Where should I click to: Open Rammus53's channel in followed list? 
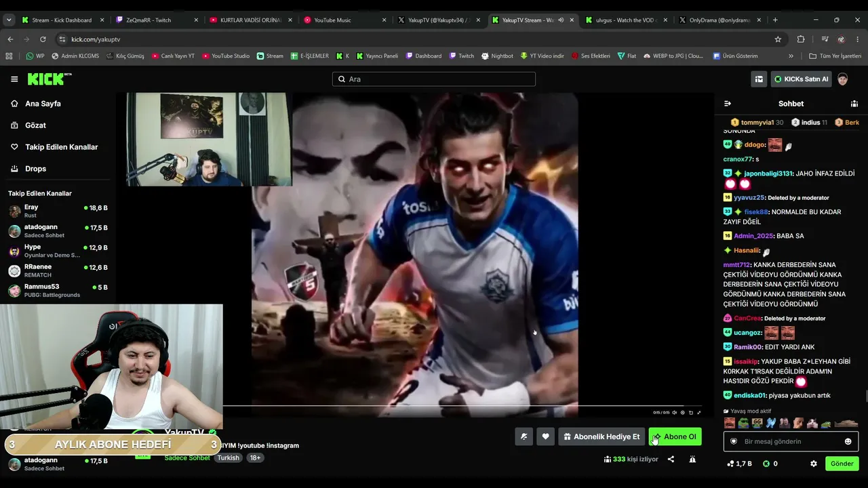pyautogui.click(x=58, y=291)
